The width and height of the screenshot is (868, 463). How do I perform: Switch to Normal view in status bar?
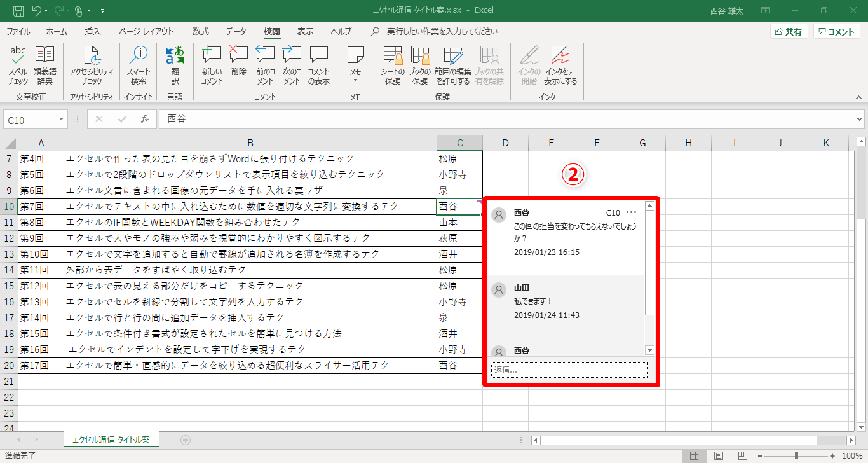(x=695, y=456)
